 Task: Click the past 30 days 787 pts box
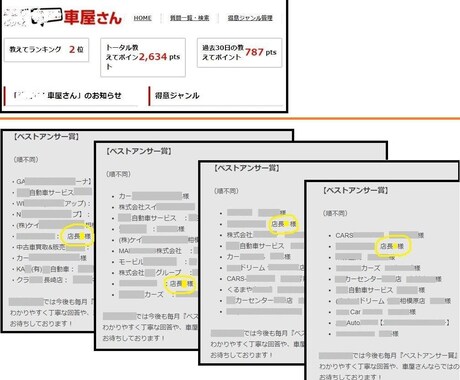coord(239,53)
